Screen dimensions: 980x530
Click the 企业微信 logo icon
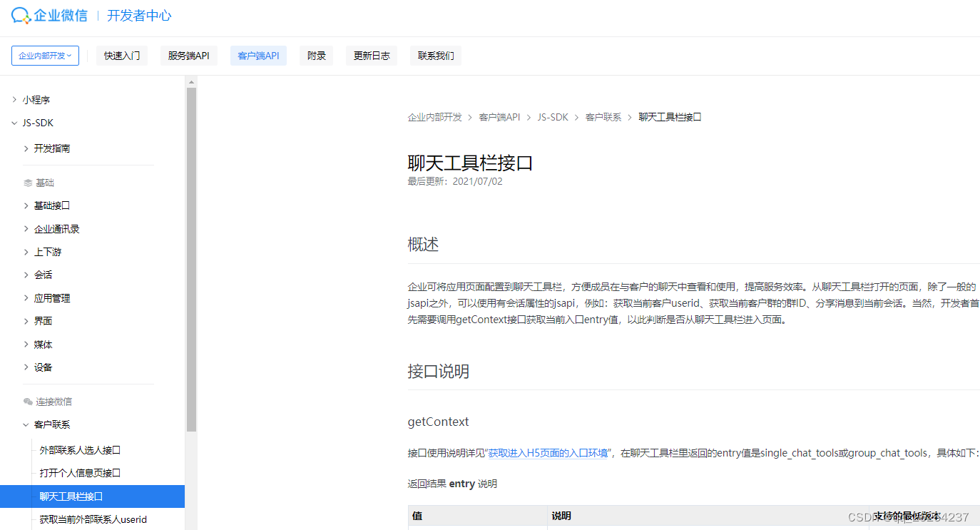tap(21, 16)
